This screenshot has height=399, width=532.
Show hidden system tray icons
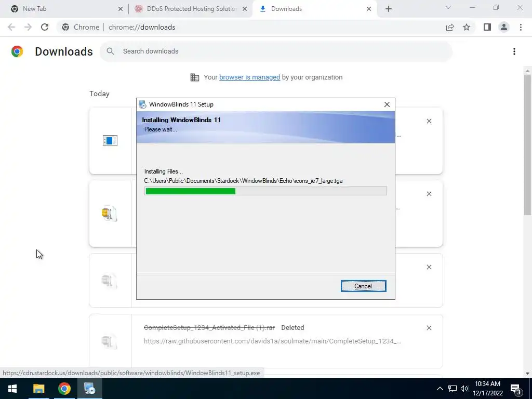pos(440,389)
